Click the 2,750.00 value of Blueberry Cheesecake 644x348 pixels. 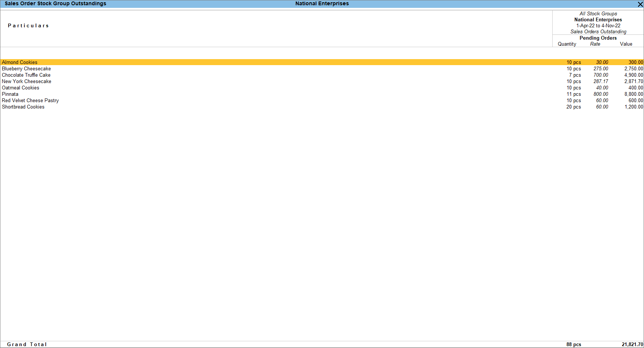coord(634,69)
